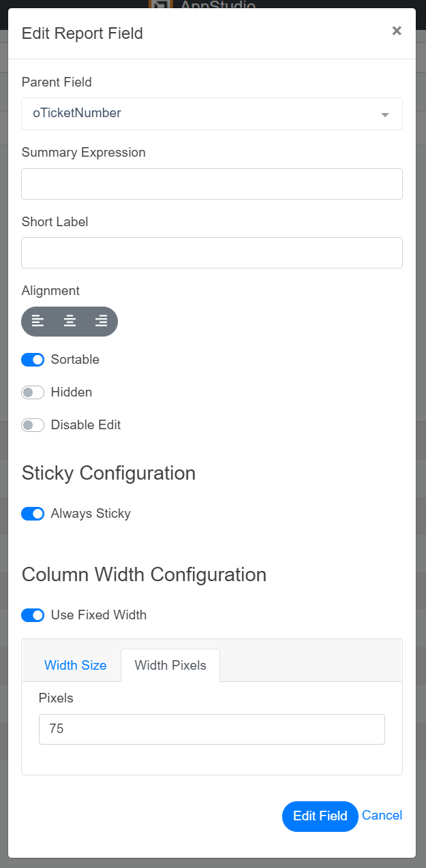Image resolution: width=426 pixels, height=868 pixels.
Task: Enable the Disable Edit switch
Action: click(x=33, y=425)
